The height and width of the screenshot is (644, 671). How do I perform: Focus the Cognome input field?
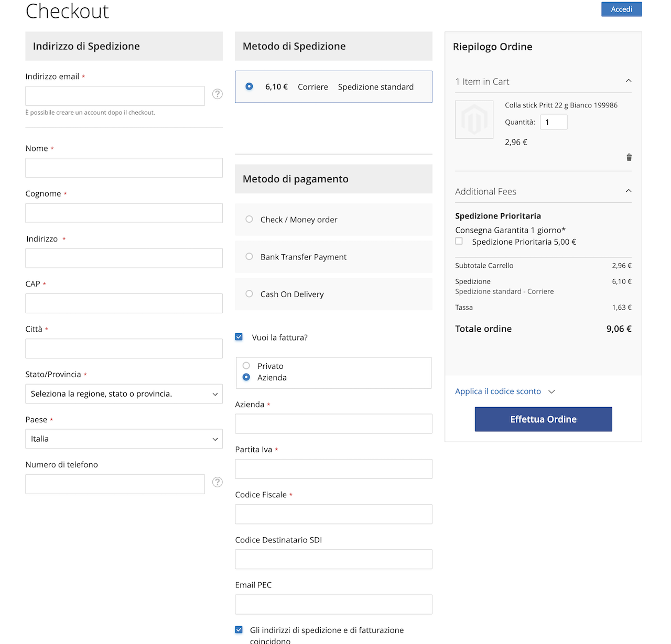pyautogui.click(x=124, y=213)
